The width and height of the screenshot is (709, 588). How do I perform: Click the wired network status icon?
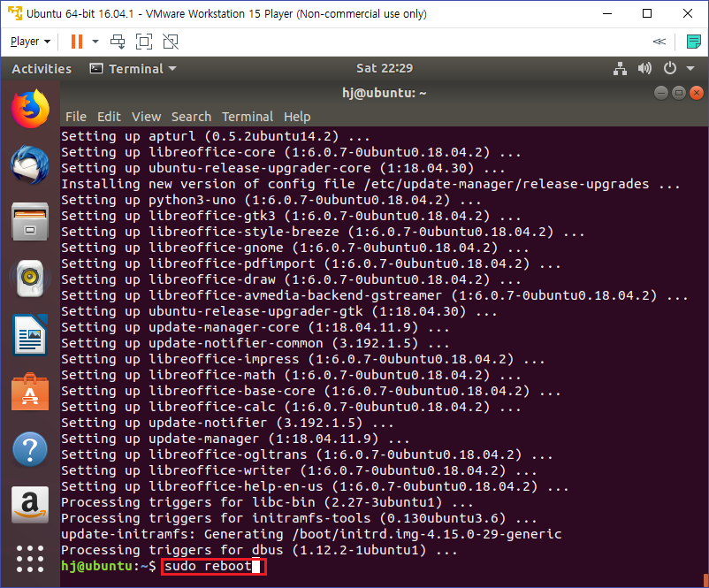(x=620, y=69)
